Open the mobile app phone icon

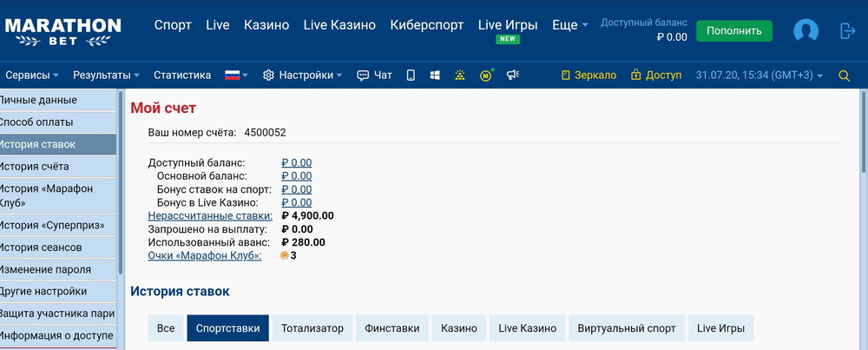[x=411, y=76]
